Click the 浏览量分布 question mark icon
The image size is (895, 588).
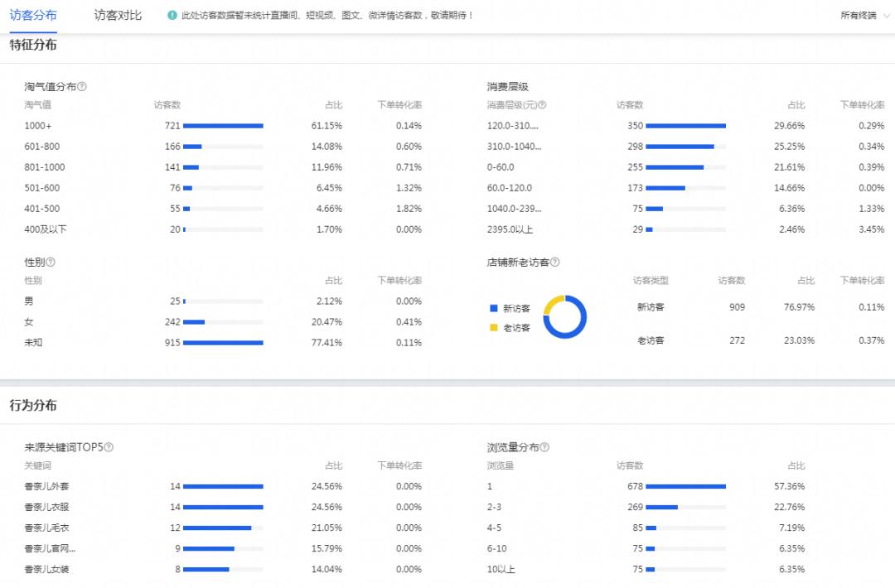tap(545, 446)
